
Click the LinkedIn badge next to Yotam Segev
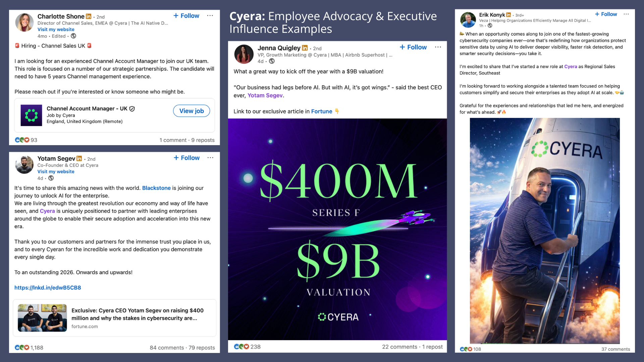pyautogui.click(x=79, y=158)
